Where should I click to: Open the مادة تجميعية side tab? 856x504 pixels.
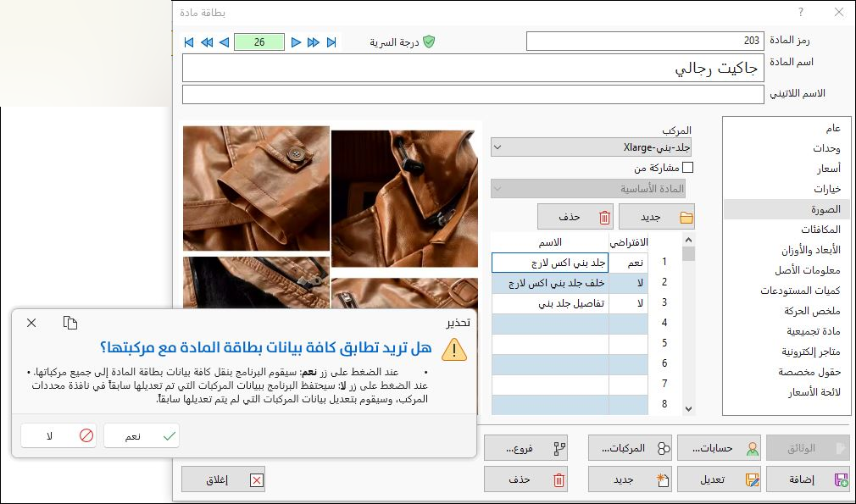pyautogui.click(x=787, y=331)
